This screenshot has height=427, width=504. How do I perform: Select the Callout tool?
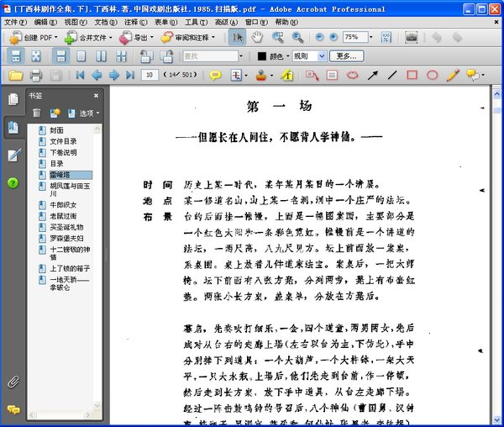(312, 76)
